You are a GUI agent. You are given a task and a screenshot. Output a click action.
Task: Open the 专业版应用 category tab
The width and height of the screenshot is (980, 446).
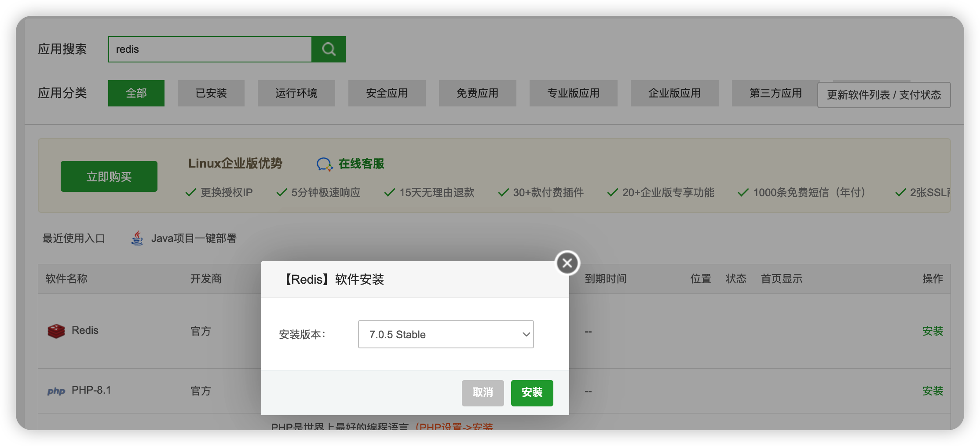(574, 93)
